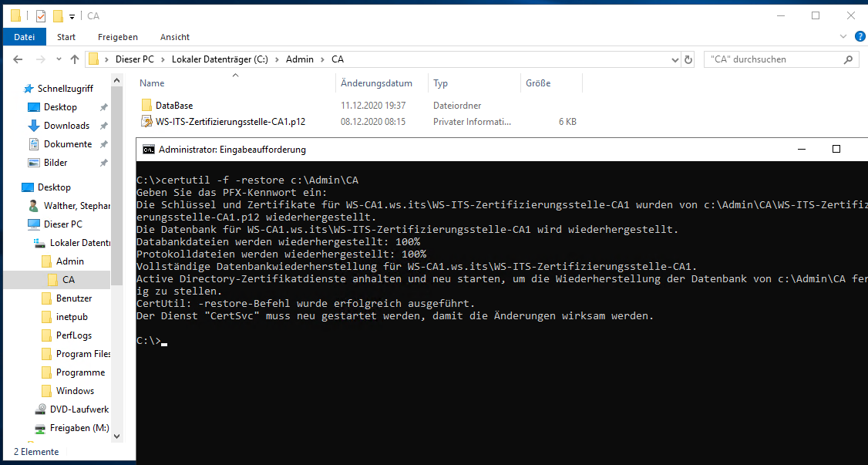Select Admin in the address path
The width and height of the screenshot is (868, 465).
pos(299,59)
